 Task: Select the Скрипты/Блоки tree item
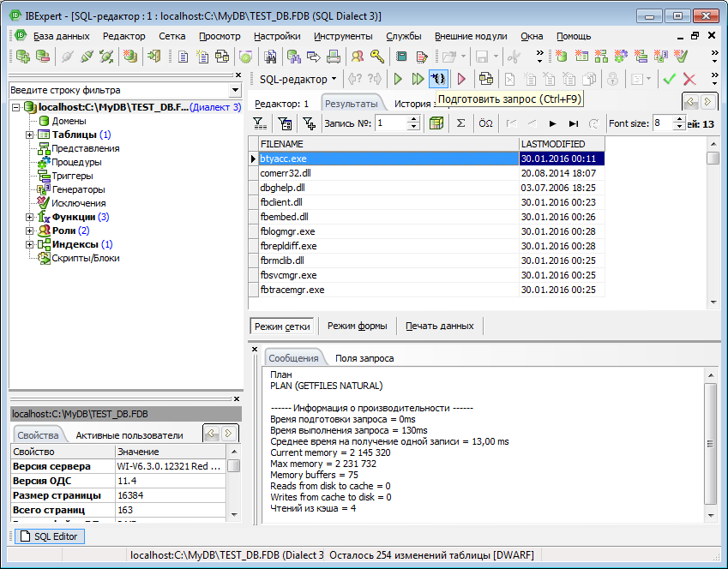(x=86, y=258)
